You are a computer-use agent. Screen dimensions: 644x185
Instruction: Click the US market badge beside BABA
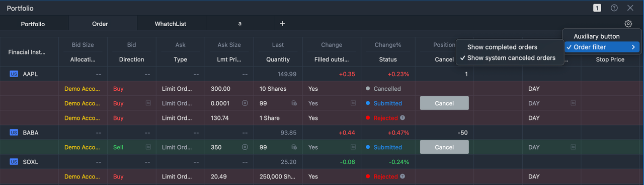pyautogui.click(x=14, y=133)
